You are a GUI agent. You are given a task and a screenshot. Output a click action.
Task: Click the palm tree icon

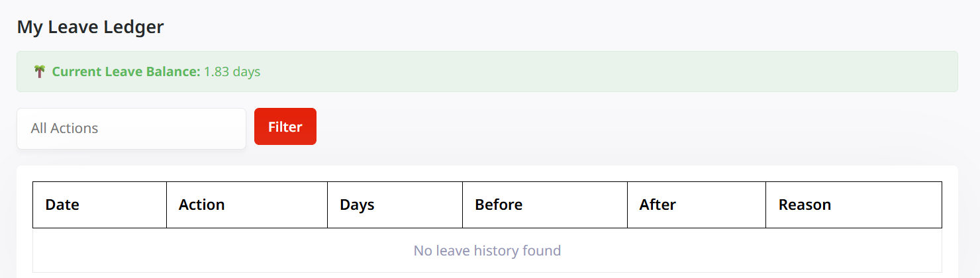coord(40,71)
